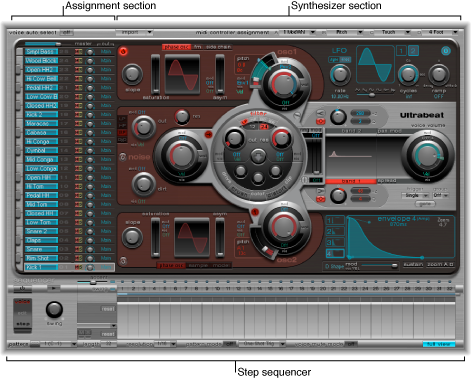Open MIDI controller A ModWhl dropdown
Image resolution: width=471 pixels, height=381 pixels.
pos(297,32)
